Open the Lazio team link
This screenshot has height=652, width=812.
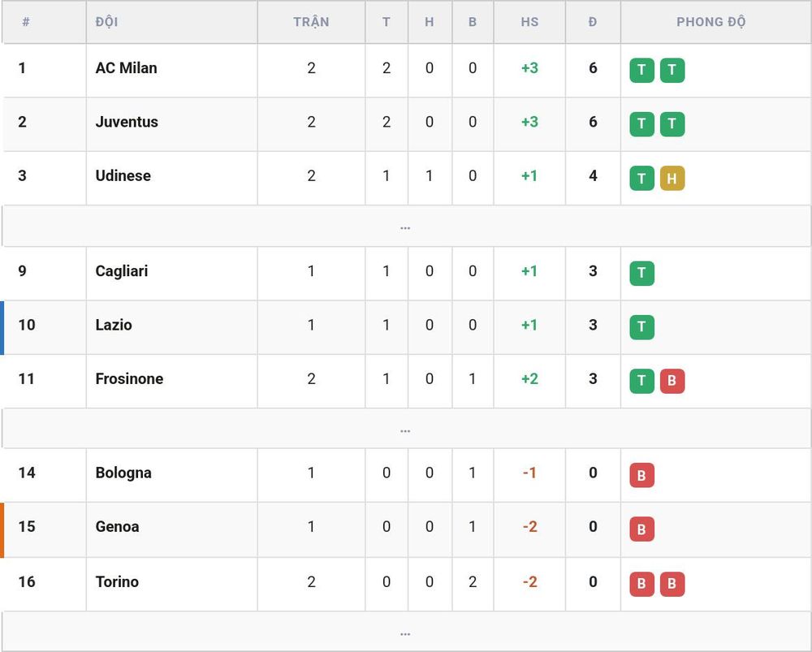114,325
